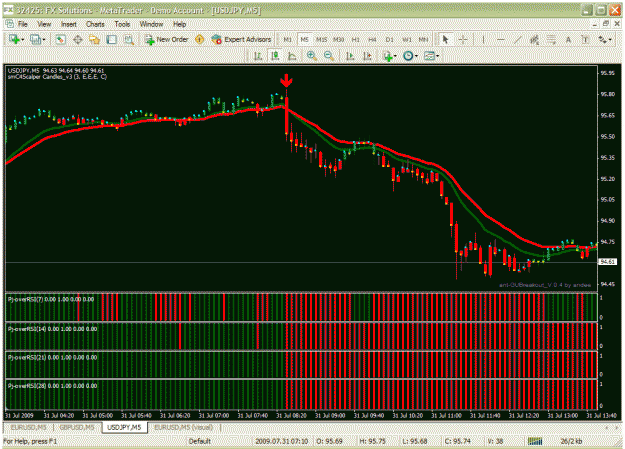Open the Profiles icon in toolbar
625x449 pixels.
point(35,39)
